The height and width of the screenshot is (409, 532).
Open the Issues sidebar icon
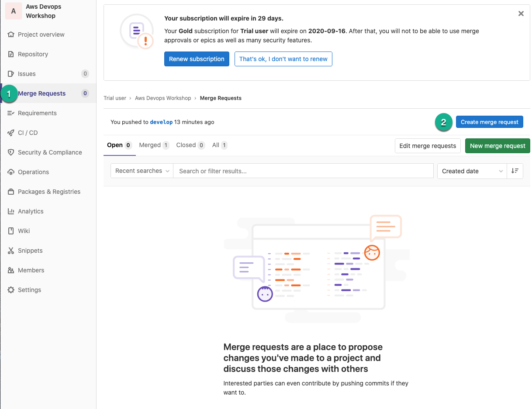click(11, 74)
